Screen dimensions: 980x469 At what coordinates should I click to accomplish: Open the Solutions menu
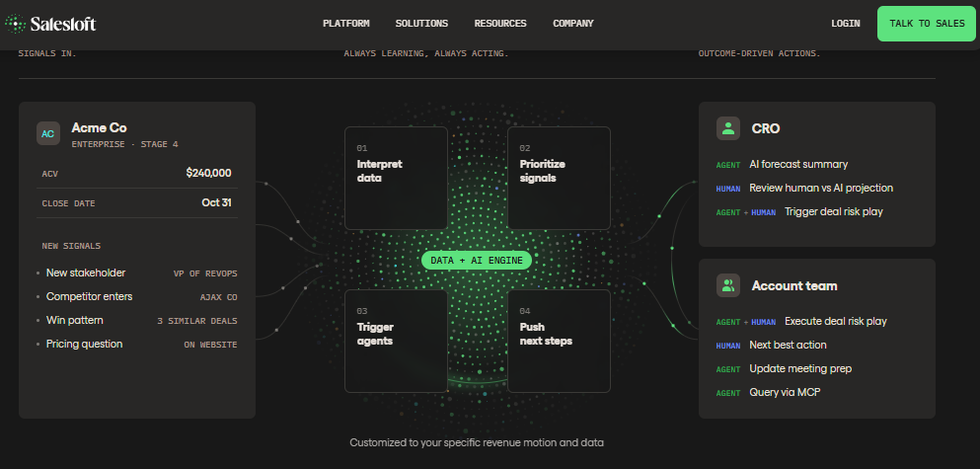421,23
